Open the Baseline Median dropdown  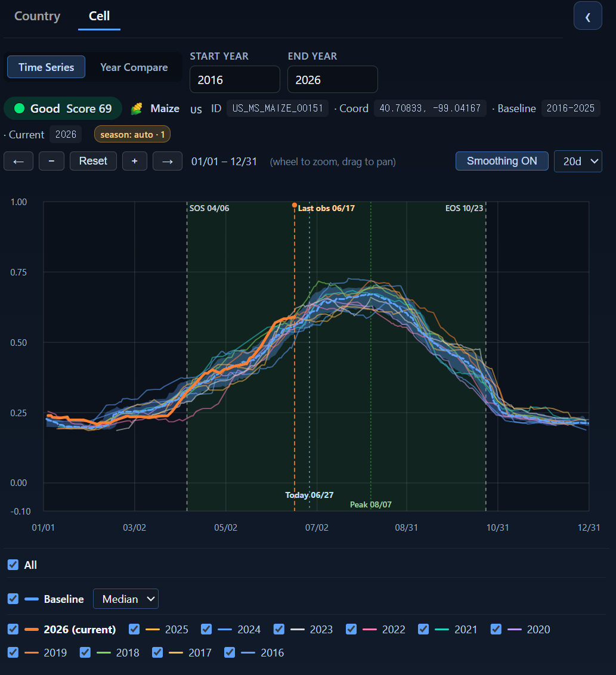coord(126,599)
